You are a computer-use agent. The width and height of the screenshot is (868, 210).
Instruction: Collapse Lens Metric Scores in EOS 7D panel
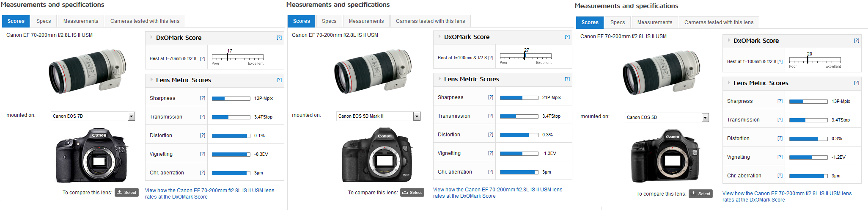(151, 80)
